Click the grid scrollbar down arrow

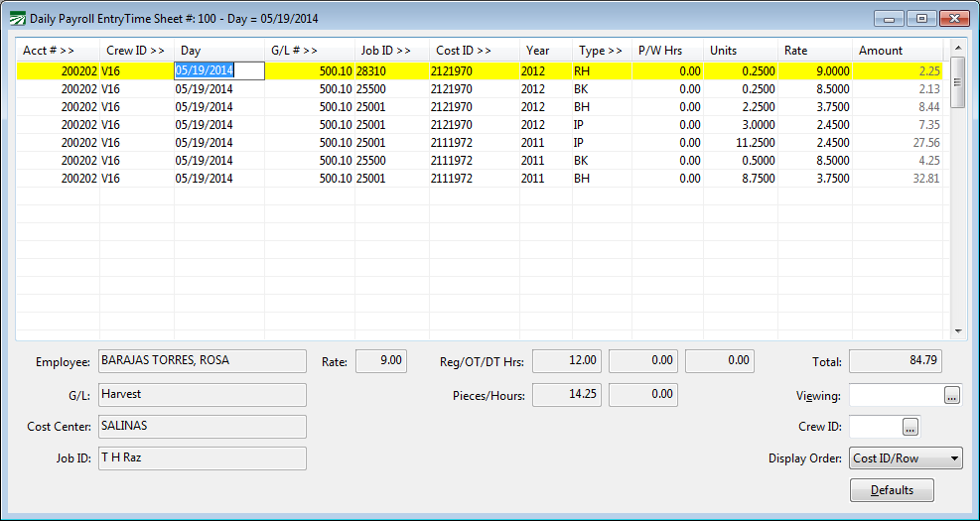pyautogui.click(x=958, y=330)
